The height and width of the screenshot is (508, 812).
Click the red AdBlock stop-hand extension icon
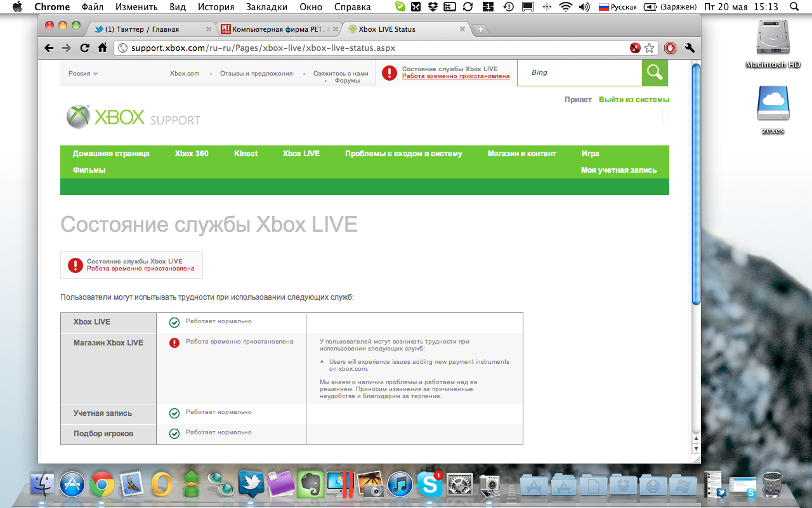(670, 48)
